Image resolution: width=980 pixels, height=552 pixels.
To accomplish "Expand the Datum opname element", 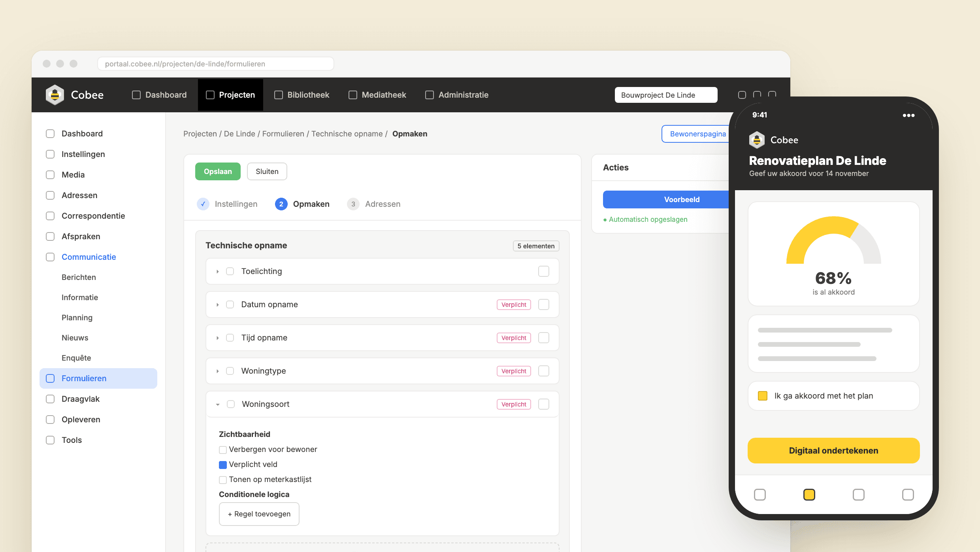I will (218, 305).
